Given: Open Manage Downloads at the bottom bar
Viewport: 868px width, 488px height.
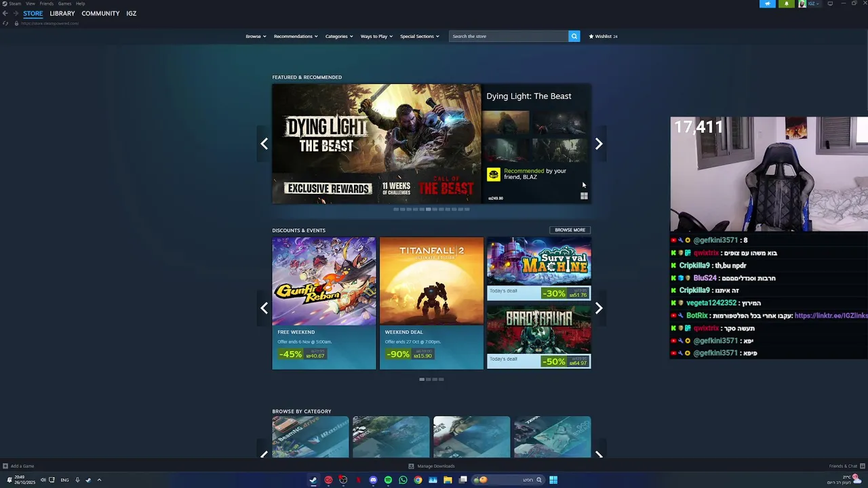Looking at the screenshot, I should [x=431, y=466].
